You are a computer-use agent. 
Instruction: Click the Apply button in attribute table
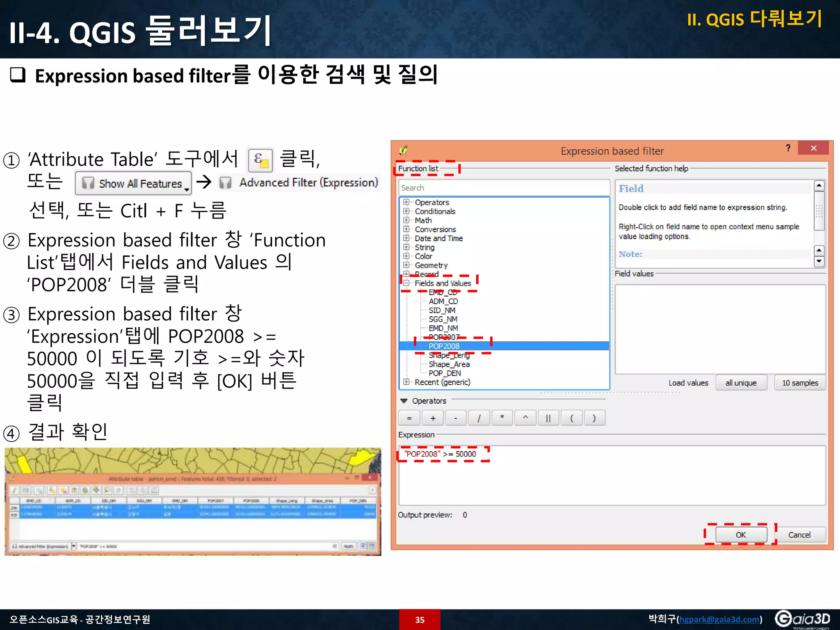[x=349, y=546]
